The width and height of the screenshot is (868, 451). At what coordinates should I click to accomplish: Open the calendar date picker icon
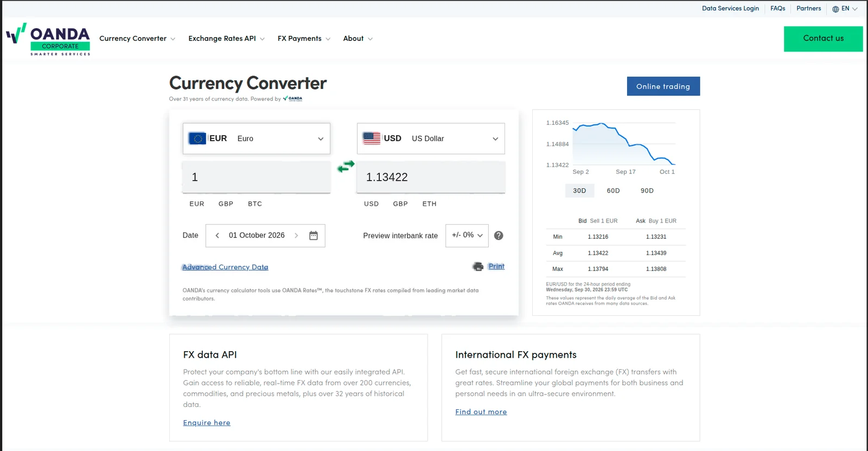[x=314, y=236]
